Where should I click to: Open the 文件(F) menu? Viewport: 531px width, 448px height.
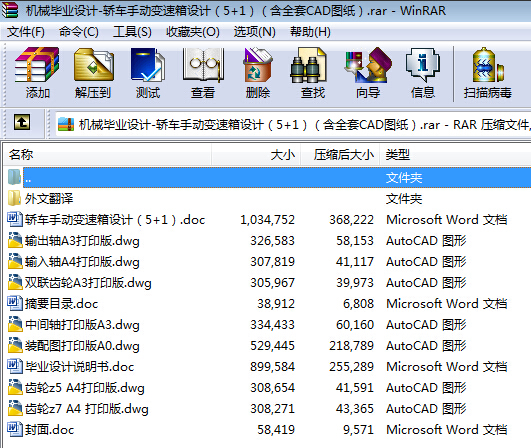tap(26, 32)
